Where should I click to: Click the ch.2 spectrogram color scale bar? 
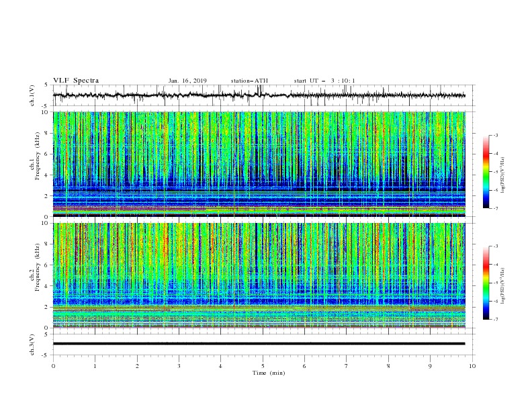tap(486, 283)
